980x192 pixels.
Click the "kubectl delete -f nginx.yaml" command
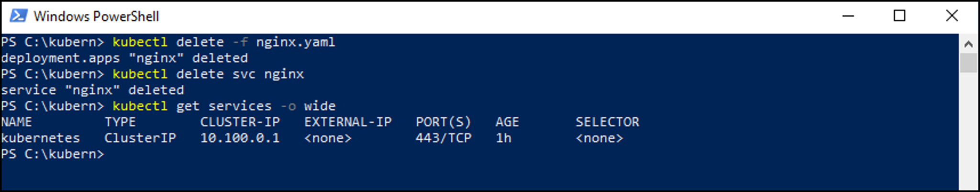pyautogui.click(x=224, y=42)
